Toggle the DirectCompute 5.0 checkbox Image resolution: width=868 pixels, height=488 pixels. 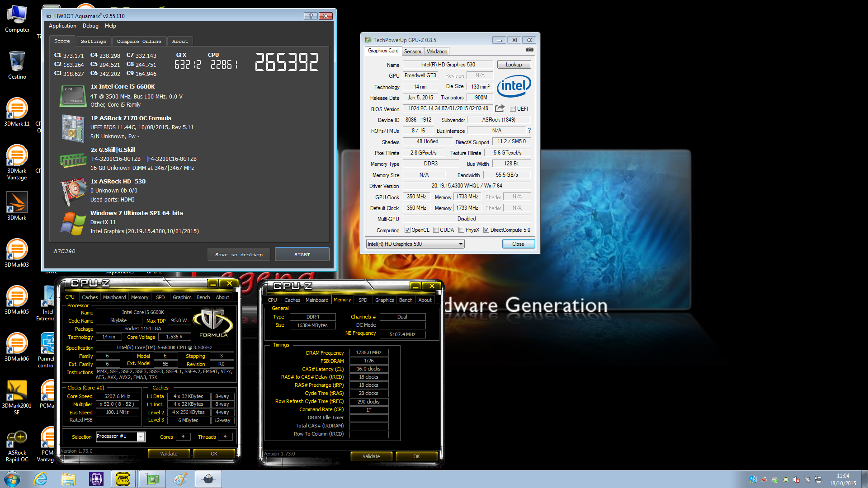486,230
